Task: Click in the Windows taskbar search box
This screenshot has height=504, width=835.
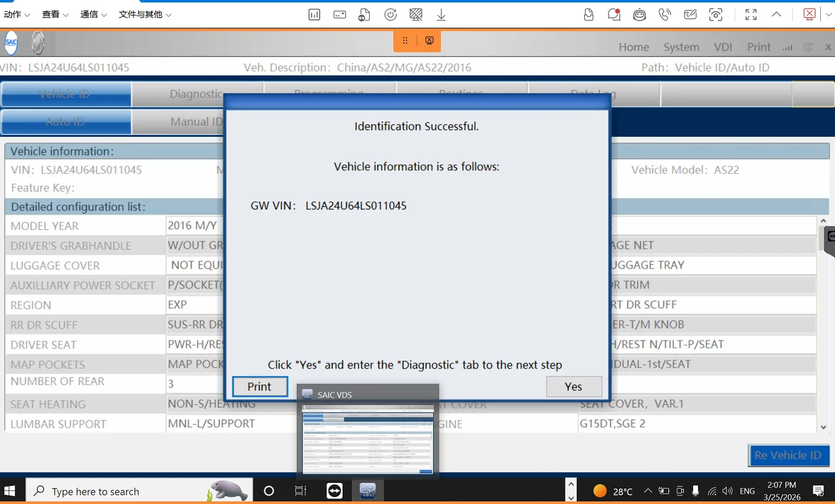Action: 124,491
